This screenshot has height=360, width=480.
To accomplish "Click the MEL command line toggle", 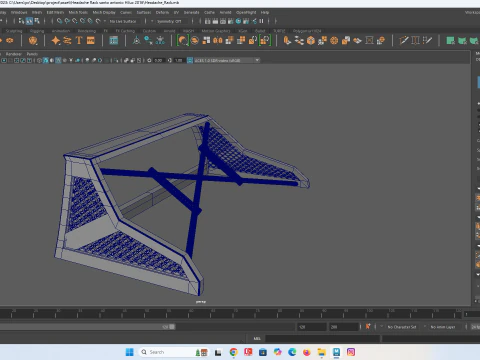I will click(257, 338).
